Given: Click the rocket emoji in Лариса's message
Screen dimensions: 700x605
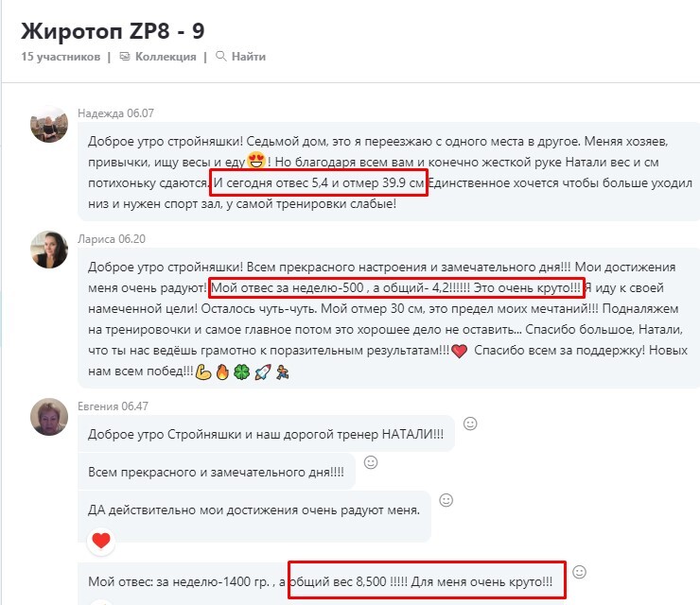Looking at the screenshot, I should pos(263,372).
